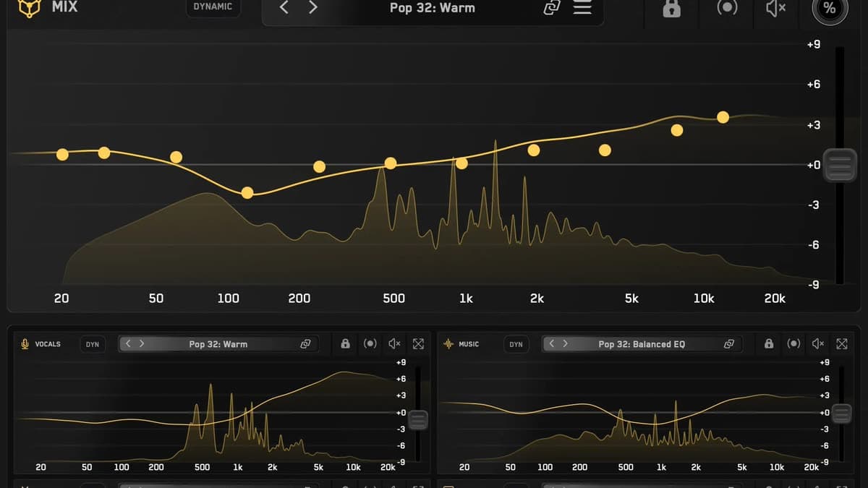Click the MUSIC waveform icon
The height and width of the screenshot is (488, 868).
(448, 344)
